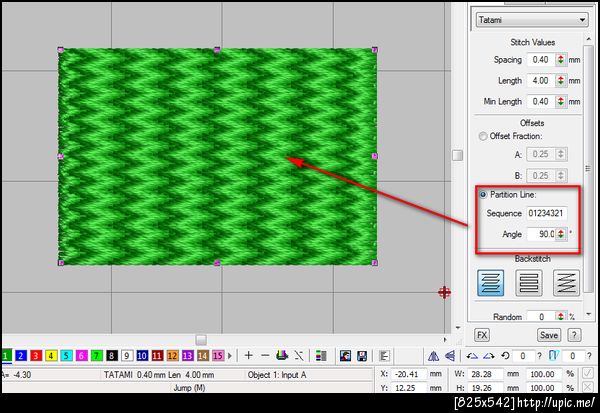
Task: Mirror object vertically with sideways triangle icon
Action: click(x=450, y=356)
